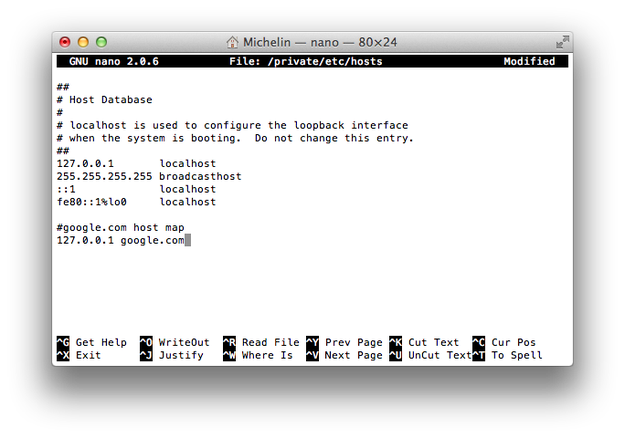Click the '^K Cut Text' shortcut
Screen dimensions: 625x438
[x=424, y=342]
